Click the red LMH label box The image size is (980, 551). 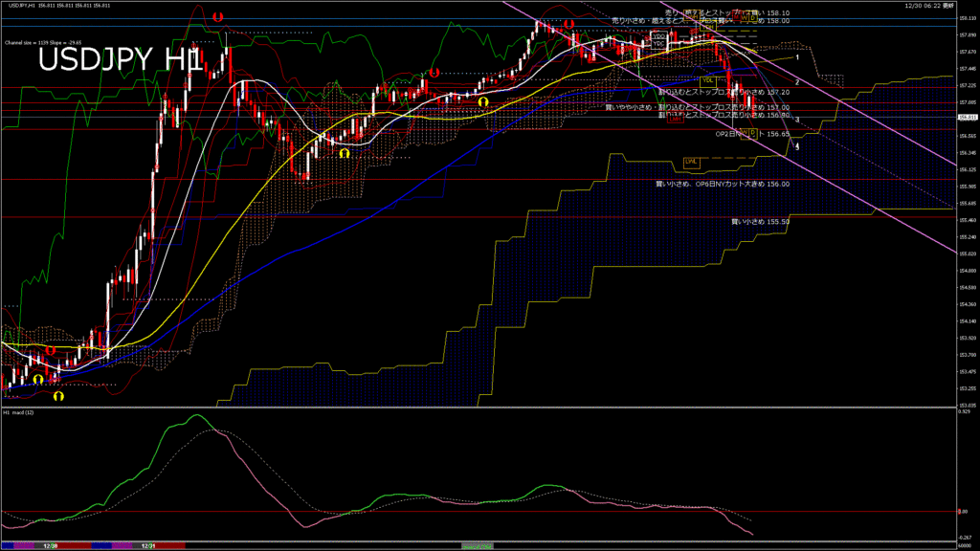point(676,119)
